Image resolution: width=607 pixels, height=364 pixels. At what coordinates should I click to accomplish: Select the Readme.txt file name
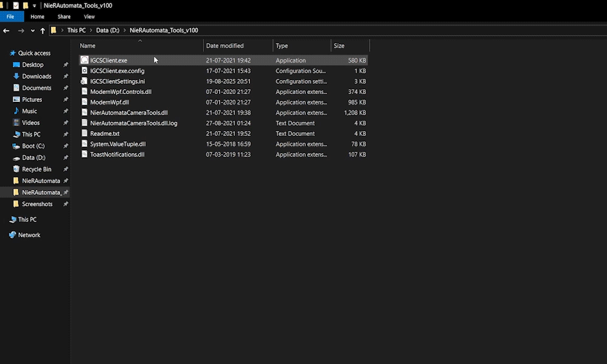104,133
